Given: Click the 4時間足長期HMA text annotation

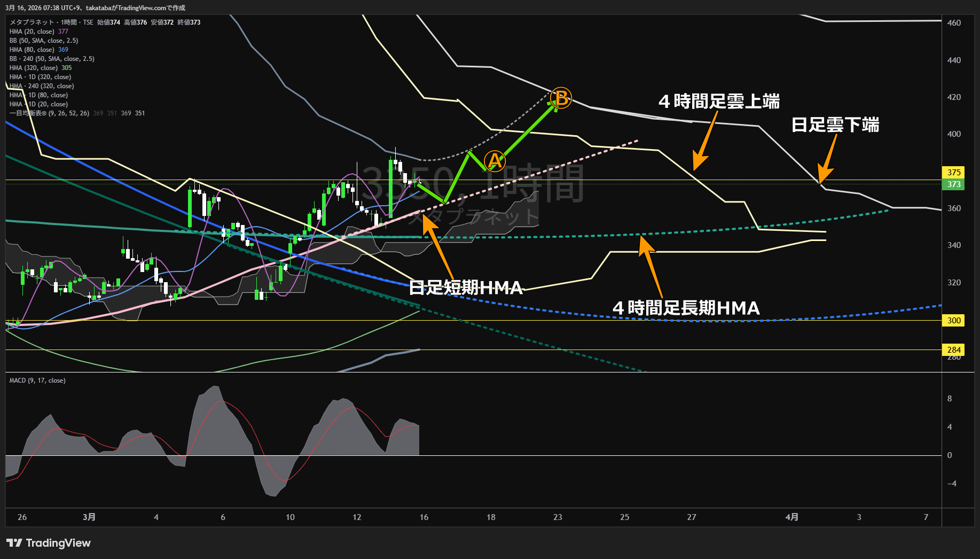Looking at the screenshot, I should coord(686,308).
